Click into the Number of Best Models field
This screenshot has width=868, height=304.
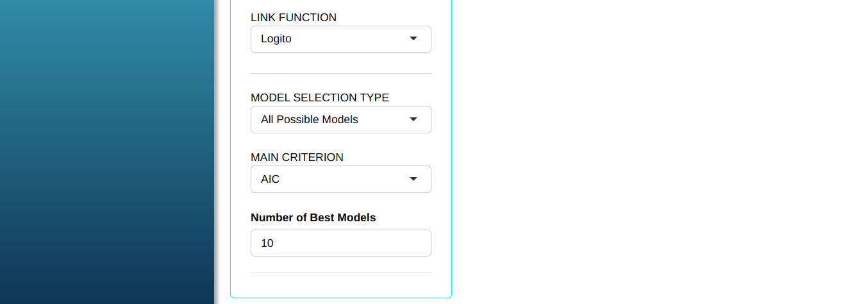click(x=340, y=243)
